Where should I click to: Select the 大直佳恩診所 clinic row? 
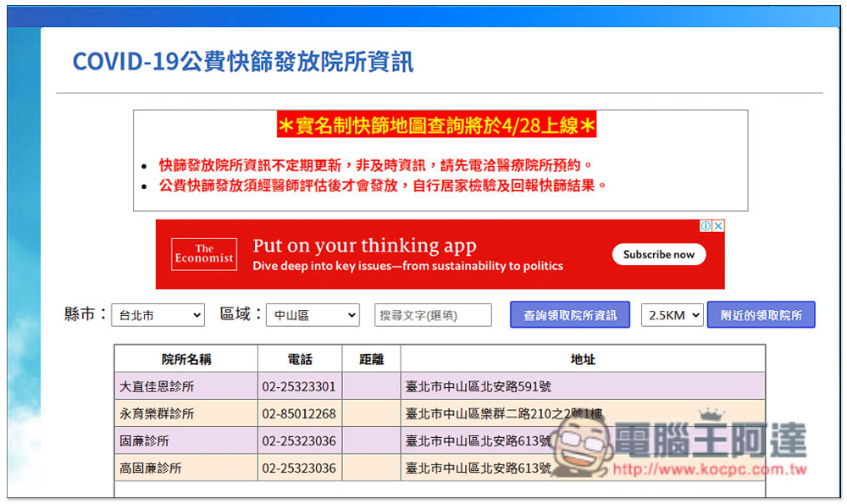(x=157, y=386)
